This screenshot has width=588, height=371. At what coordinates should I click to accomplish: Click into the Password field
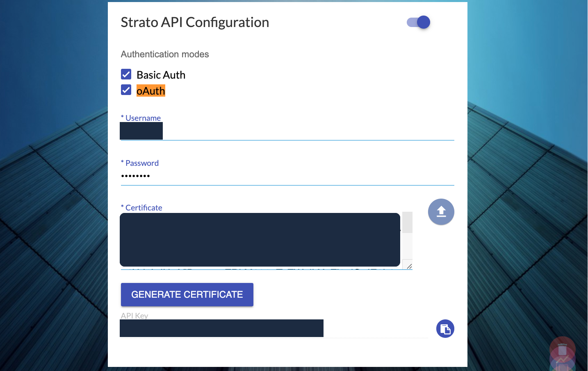[x=287, y=176]
